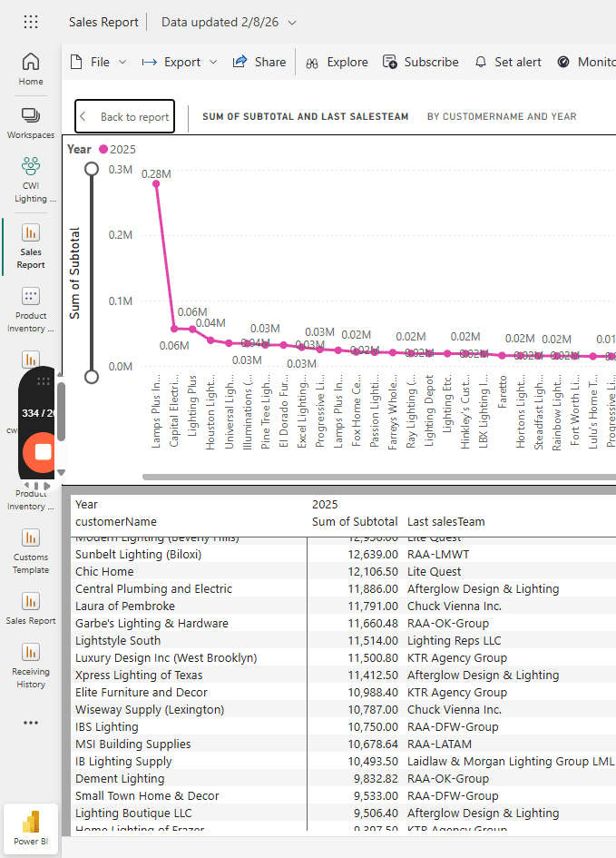
Task: Select the IB Lighting Supply row
Action: tap(345, 761)
